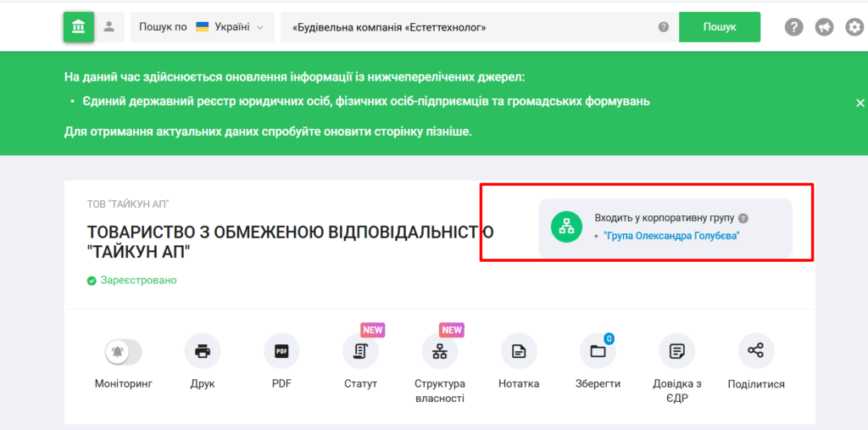Open the "Група Олександра Голубєва" link
The height and width of the screenshot is (430, 868).
(671, 236)
